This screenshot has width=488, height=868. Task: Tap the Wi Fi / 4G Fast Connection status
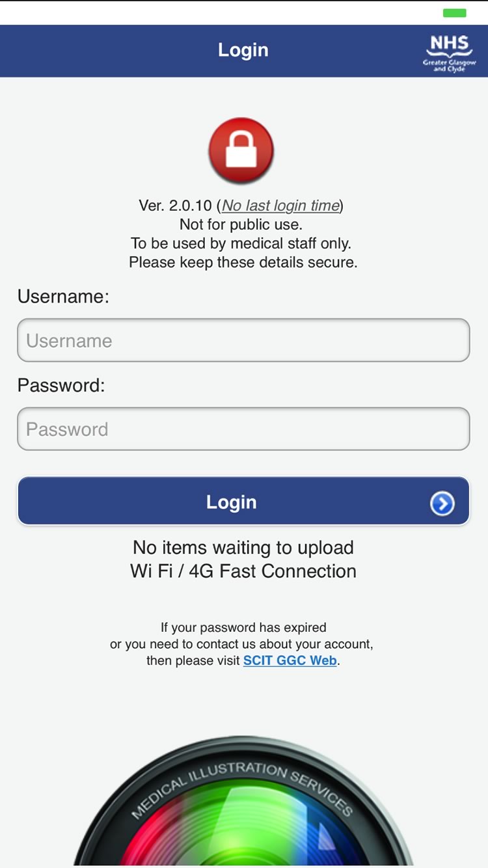(243, 571)
